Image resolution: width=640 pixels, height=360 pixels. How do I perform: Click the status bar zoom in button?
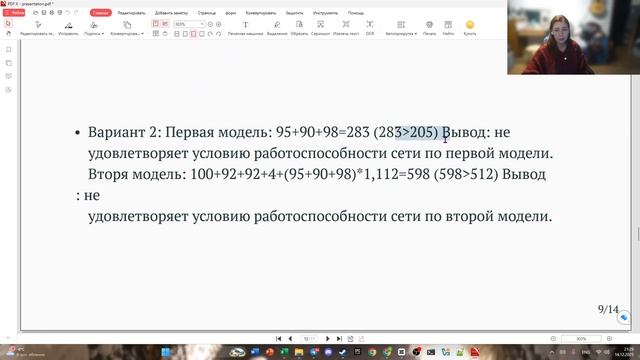(609, 339)
